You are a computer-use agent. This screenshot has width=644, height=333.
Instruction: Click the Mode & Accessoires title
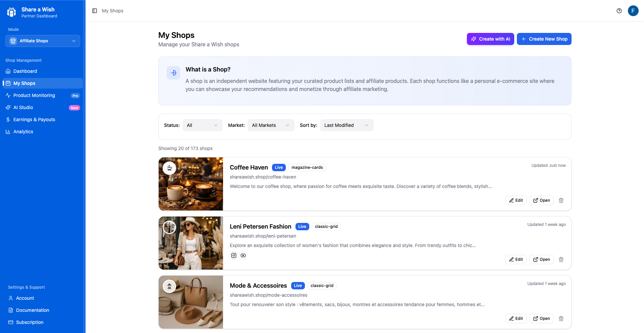(x=258, y=286)
